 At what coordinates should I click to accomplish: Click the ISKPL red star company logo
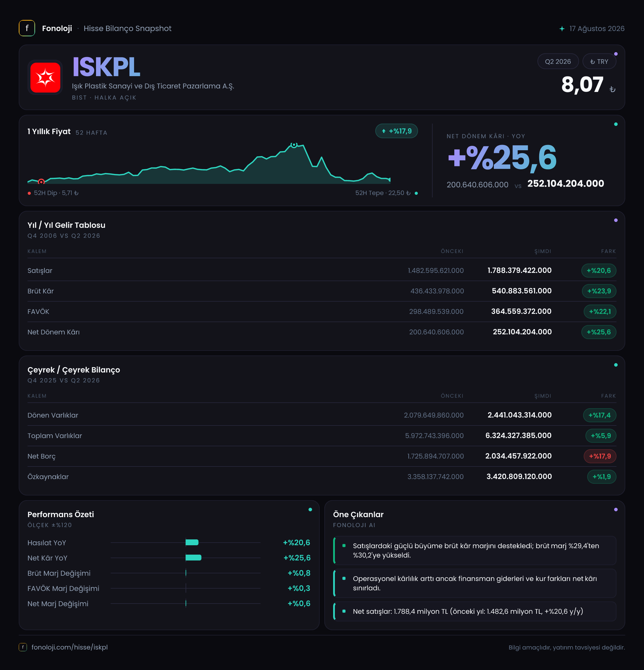[45, 78]
